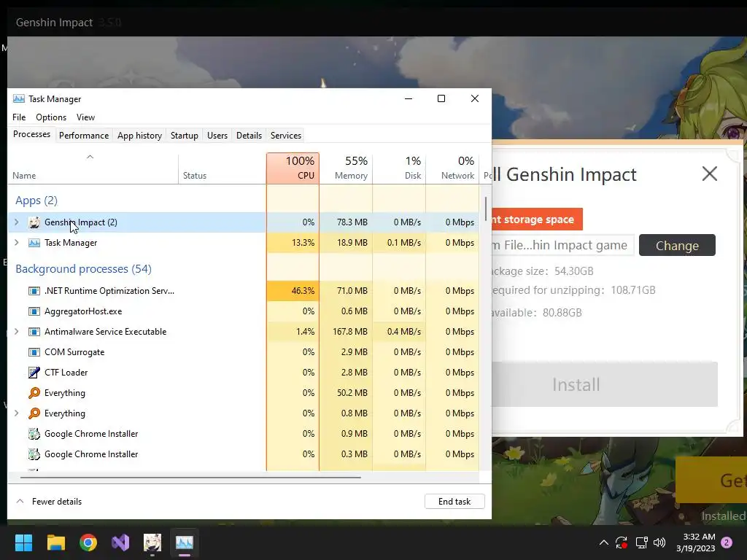Click the Genshin Impact process icon
This screenshot has width=747, height=560.
[34, 222]
